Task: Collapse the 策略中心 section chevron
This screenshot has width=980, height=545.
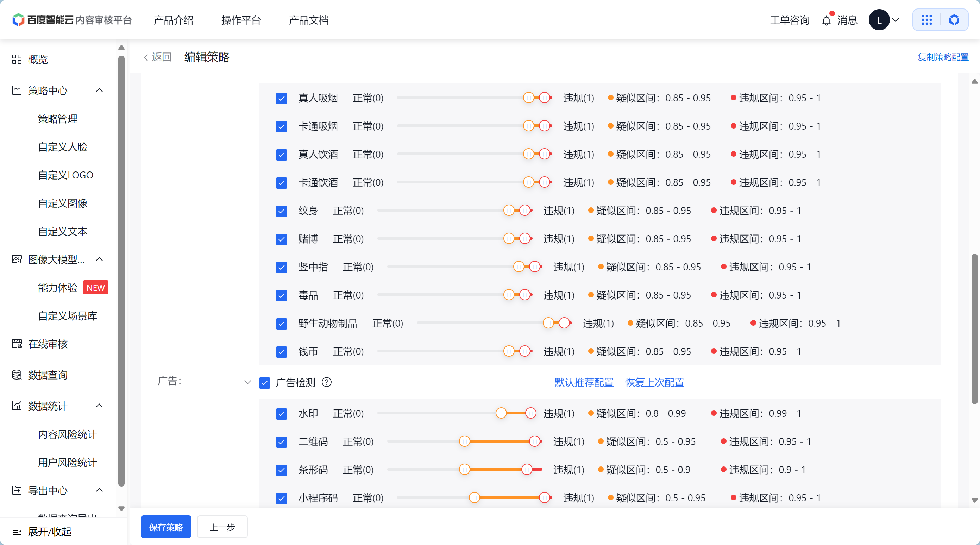Action: (99, 90)
